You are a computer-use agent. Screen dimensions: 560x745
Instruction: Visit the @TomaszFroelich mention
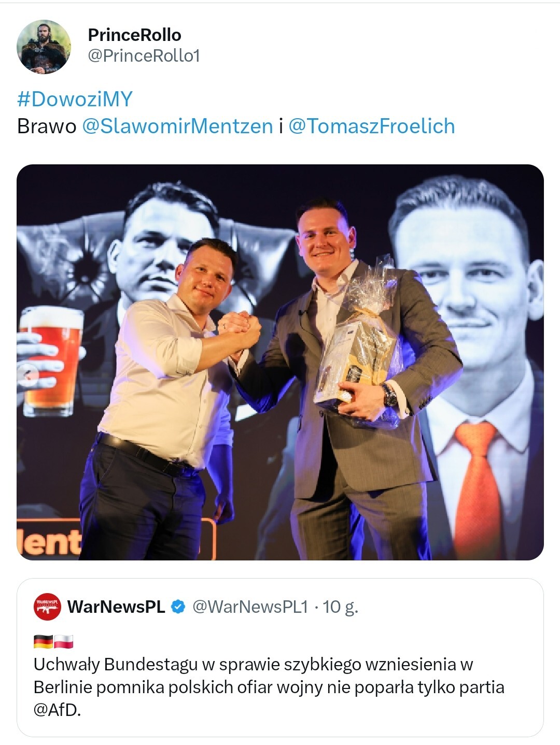click(x=371, y=126)
